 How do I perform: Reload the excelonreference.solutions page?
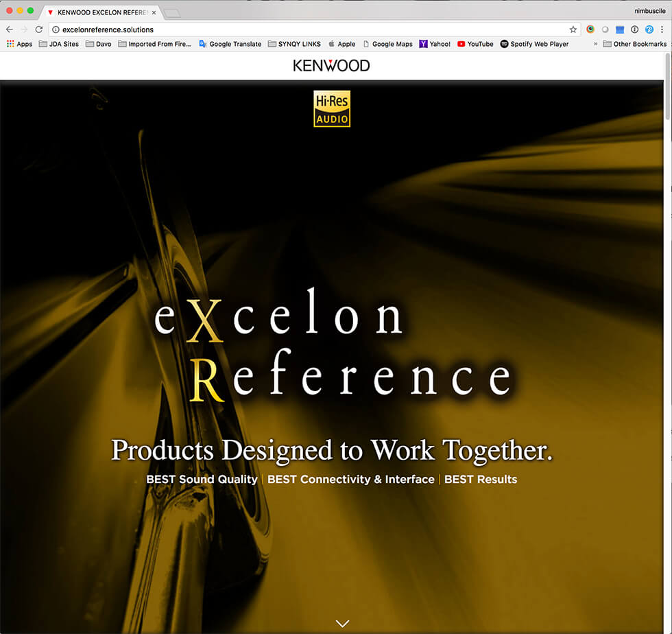pyautogui.click(x=39, y=30)
